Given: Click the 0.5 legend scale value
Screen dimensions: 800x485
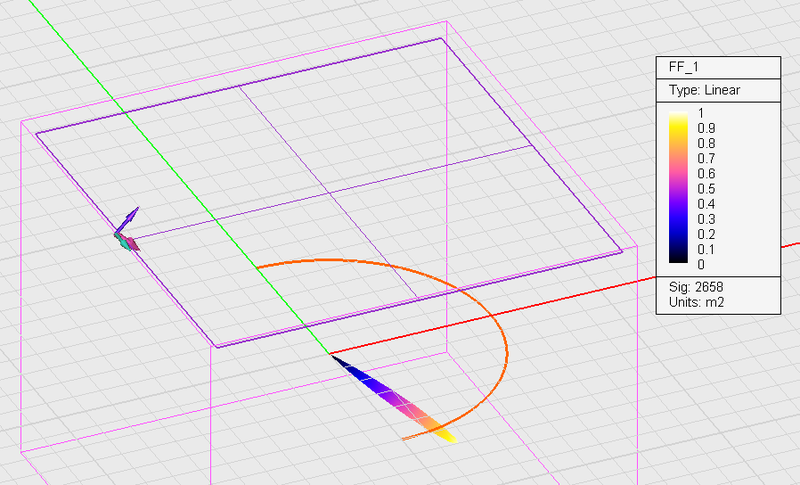Looking at the screenshot, I should tap(706, 189).
